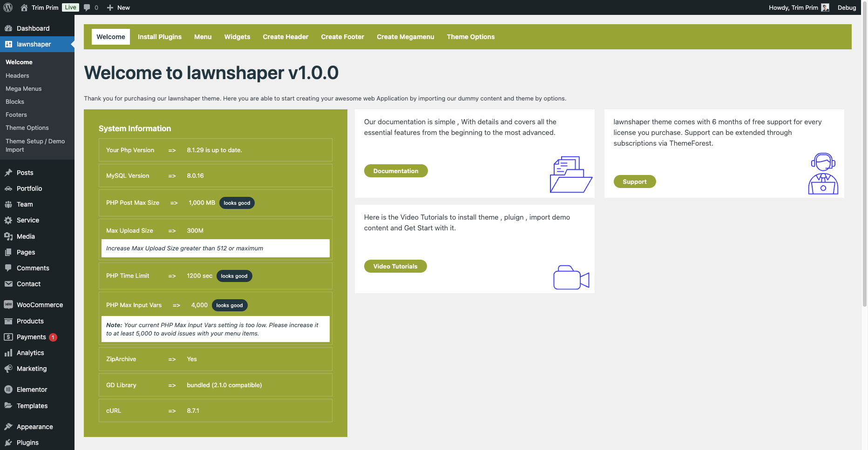Screen dimensions: 868x450
Task: Click the user avatar in top bar
Action: point(825,7)
